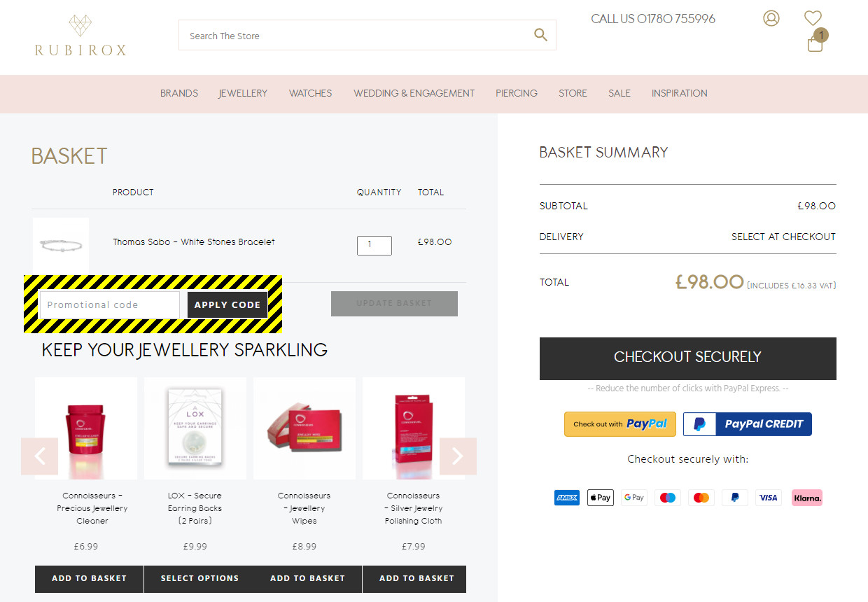Apply the promotional code
The image size is (868, 602).
227,304
